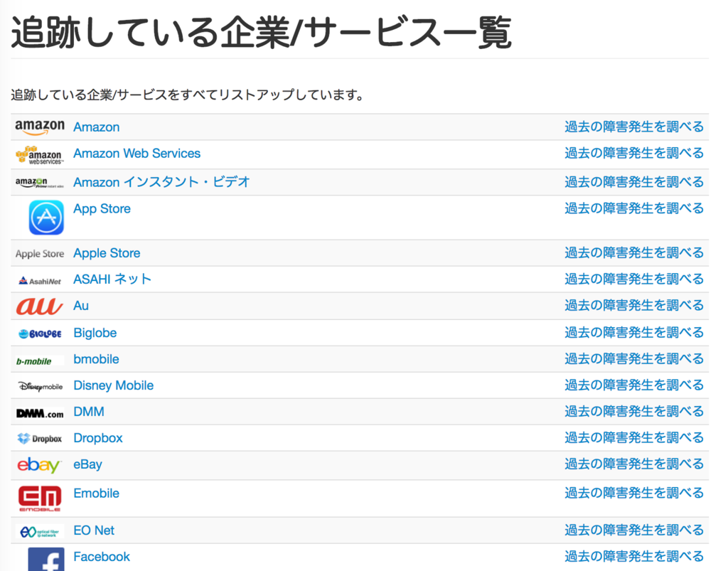Check past outages for DMM
Image resolution: width=728 pixels, height=571 pixels.
pos(634,411)
